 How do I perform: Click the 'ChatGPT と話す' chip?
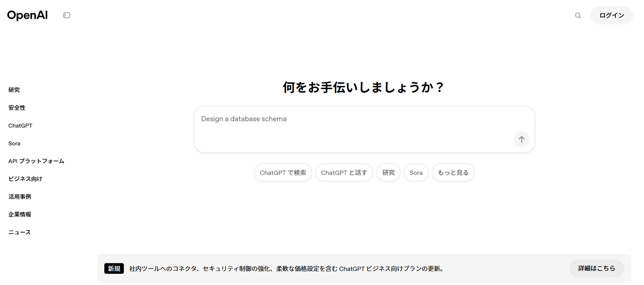coord(344,173)
